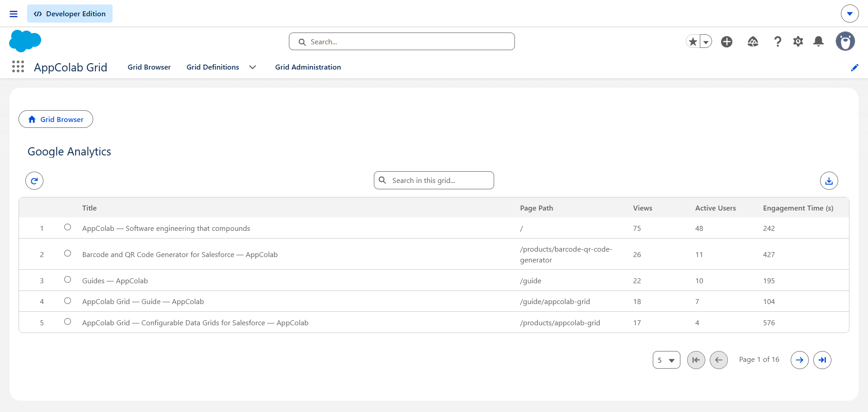Select the radio button for row 1
Screen dimensions: 868x412
pos(67,227)
